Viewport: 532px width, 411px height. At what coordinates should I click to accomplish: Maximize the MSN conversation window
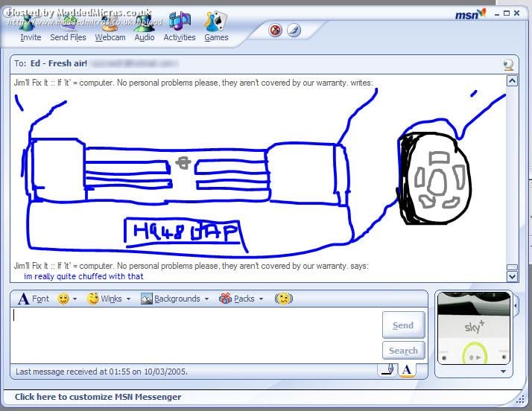507,13
